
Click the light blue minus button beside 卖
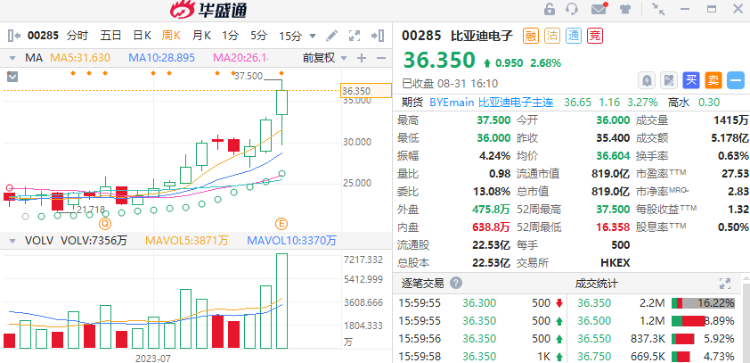[736, 80]
